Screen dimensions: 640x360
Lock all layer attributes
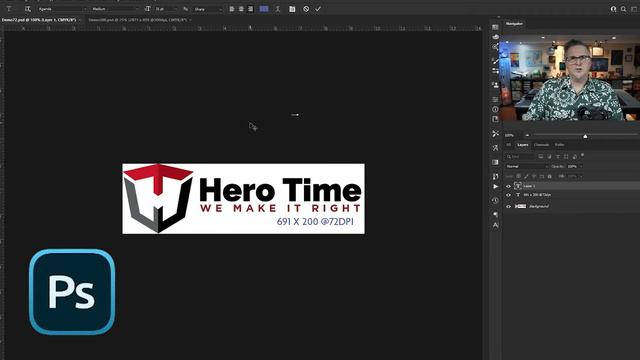549,176
